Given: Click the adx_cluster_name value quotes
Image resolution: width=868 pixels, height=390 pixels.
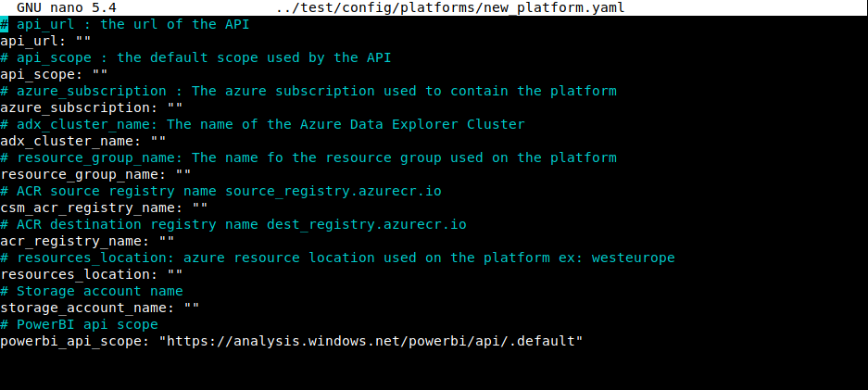Looking at the screenshot, I should (158, 141).
